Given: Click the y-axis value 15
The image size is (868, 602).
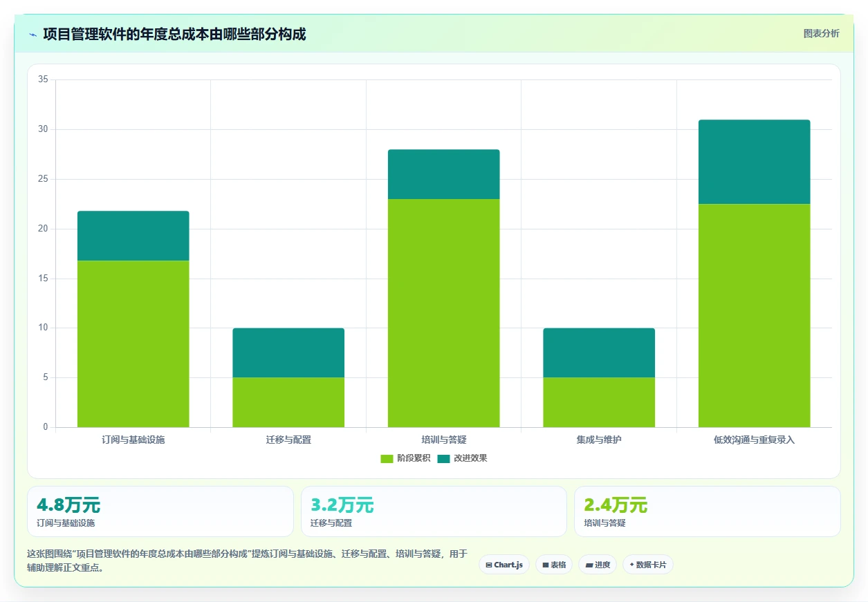Looking at the screenshot, I should 43,279.
